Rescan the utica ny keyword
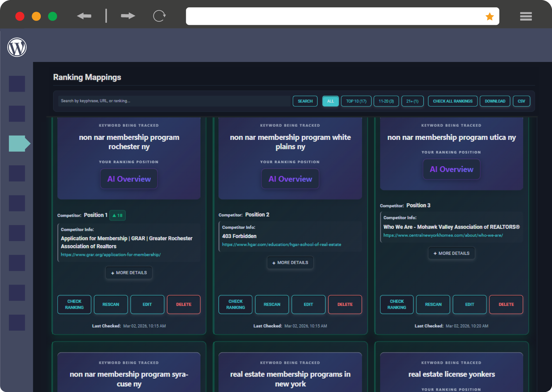 coord(433,304)
